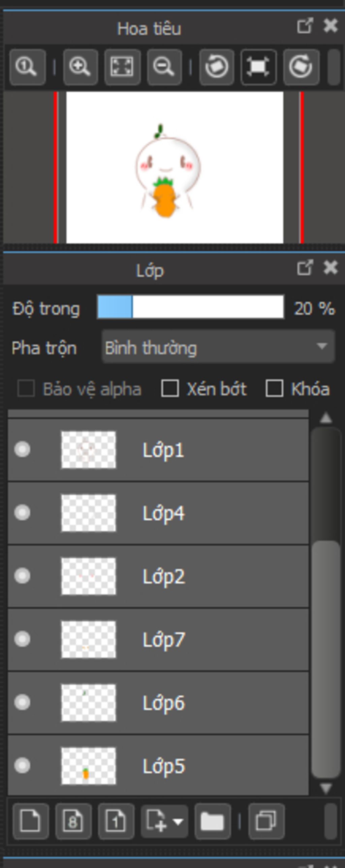Rotate canvas left in navigator
The height and width of the screenshot is (868, 345).
217,67
